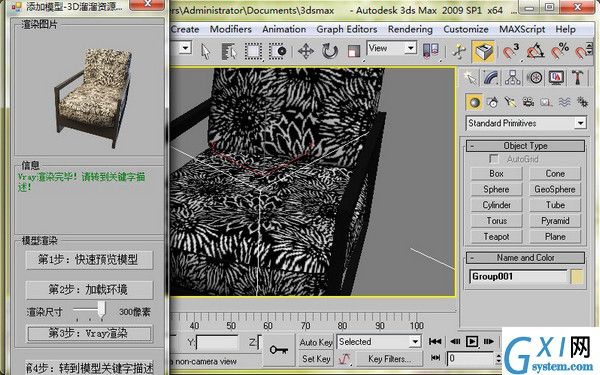Click the Tube primitive button
Screen dimensions: 600x375
pos(555,205)
